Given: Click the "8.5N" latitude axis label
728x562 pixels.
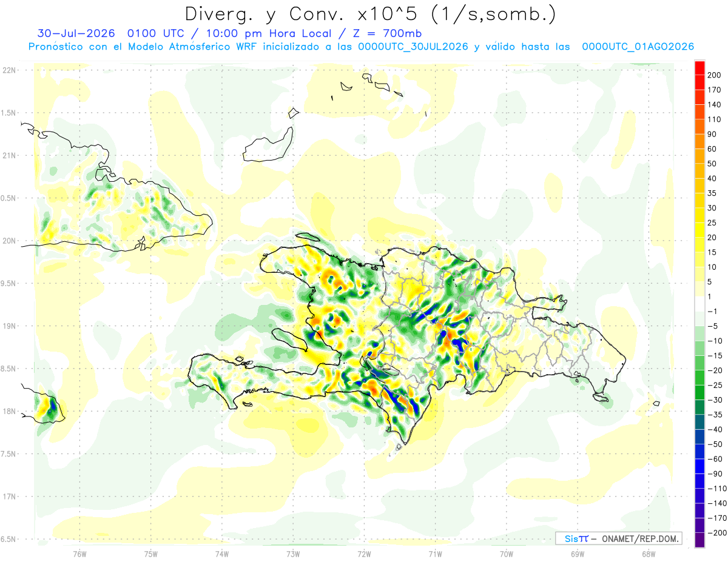Looking at the screenshot, I should [x=8, y=369].
